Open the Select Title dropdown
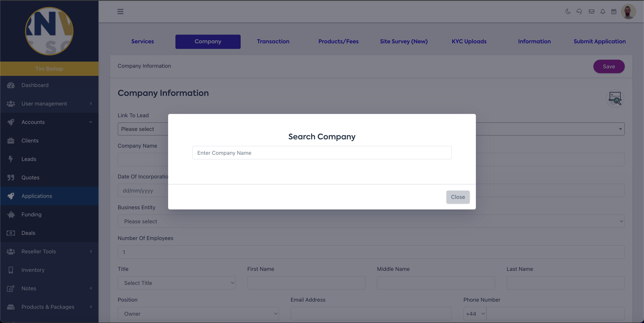Screen dimensions: 644x323 [177, 283]
